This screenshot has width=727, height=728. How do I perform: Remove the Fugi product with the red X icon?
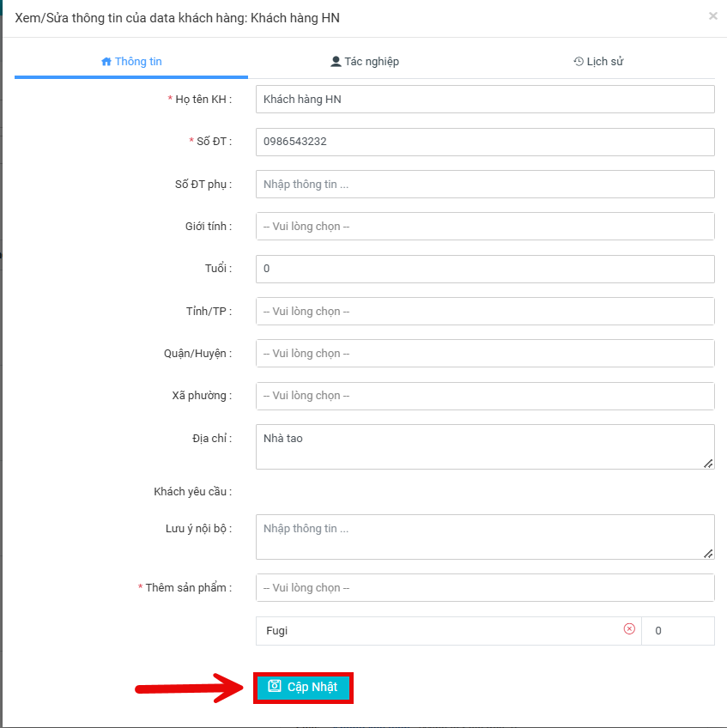pos(629,629)
